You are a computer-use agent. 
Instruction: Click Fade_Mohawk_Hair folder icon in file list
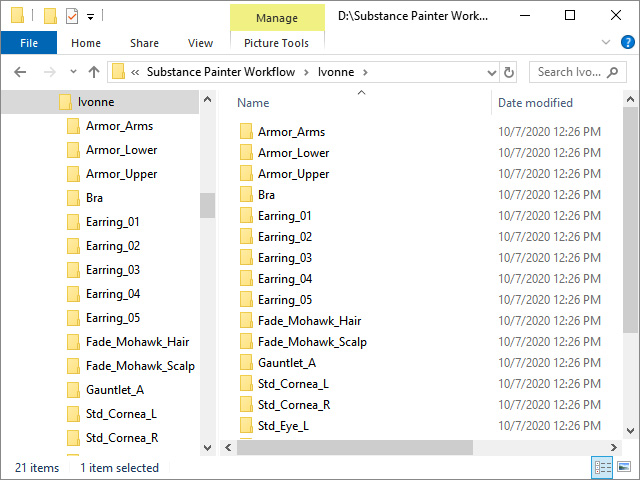click(x=246, y=321)
